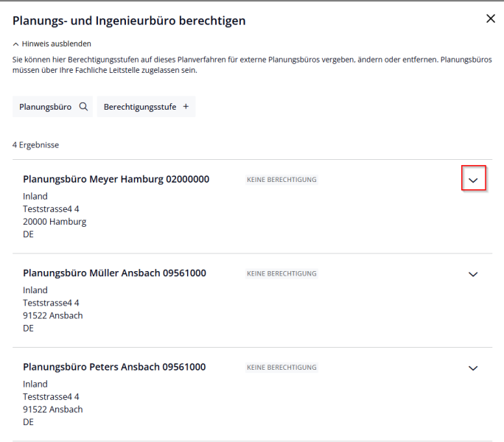Click Keine Berechtigung badge for Meyer Hamburg
504x442 pixels.
tap(281, 180)
